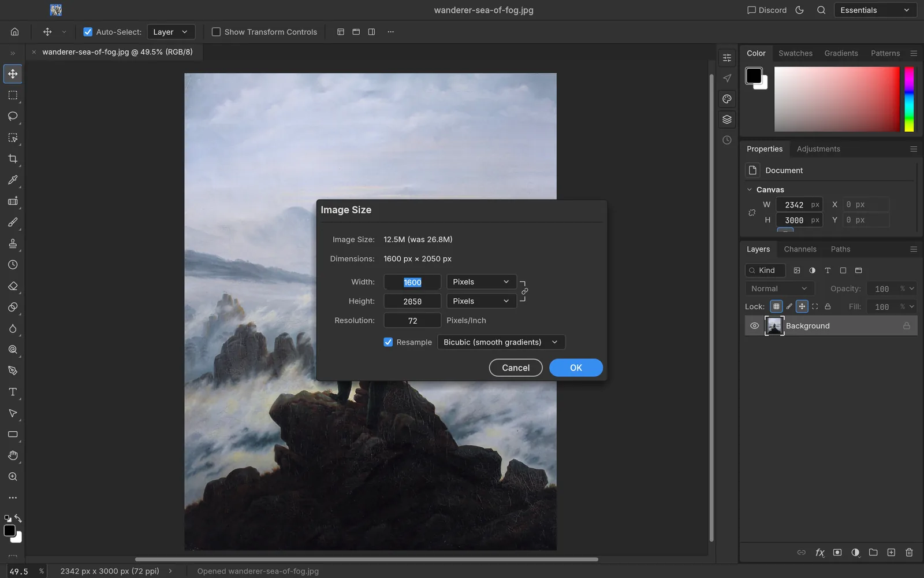Viewport: 924px width, 578px height.
Task: Toggle the Auto-Select checkbox
Action: coord(88,32)
